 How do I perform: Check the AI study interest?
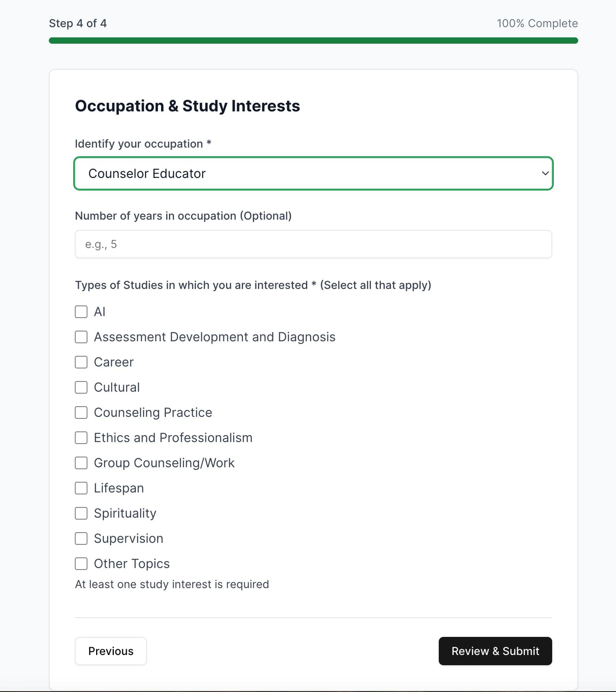pos(81,312)
